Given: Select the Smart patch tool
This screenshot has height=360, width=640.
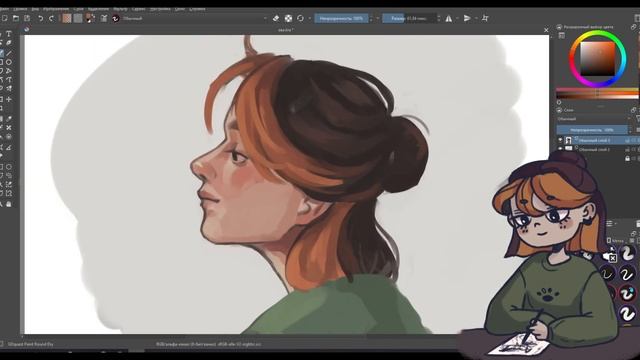Looking at the screenshot, I should point(9,128).
